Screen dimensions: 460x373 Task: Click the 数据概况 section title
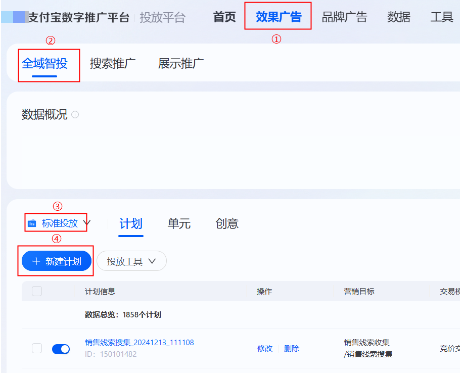(44, 115)
